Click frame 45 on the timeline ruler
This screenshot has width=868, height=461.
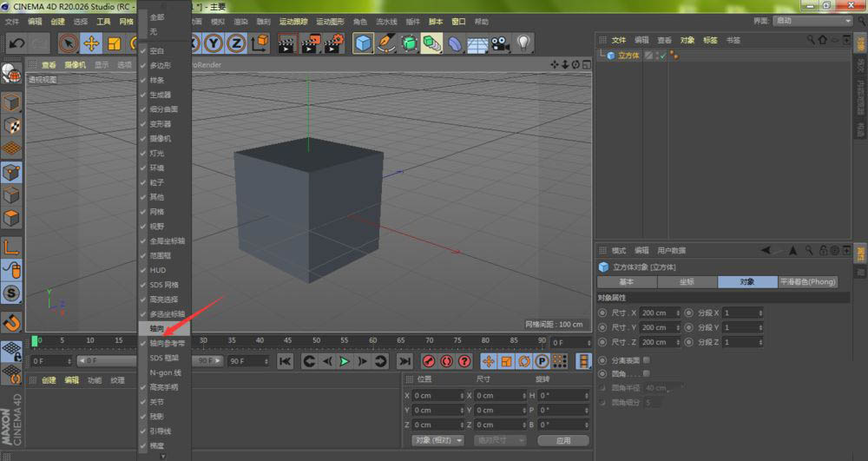tap(287, 340)
